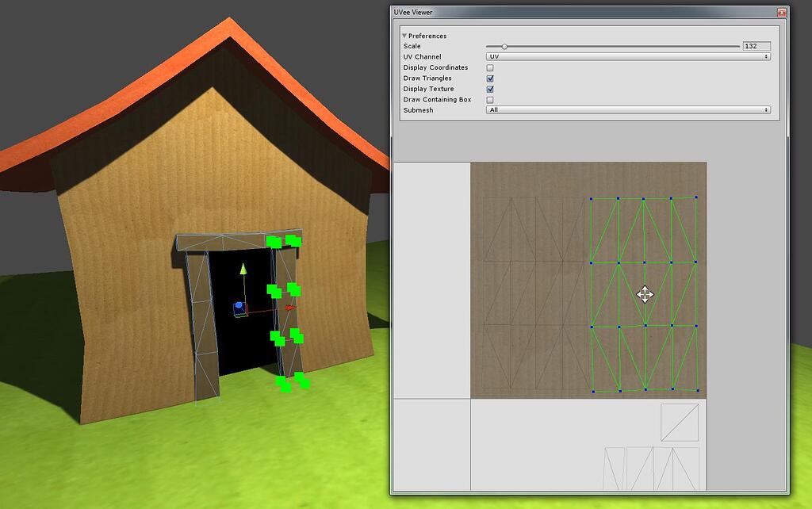This screenshot has height=509, width=812.
Task: Toggle the Draw Containing Box option
Action: [x=490, y=100]
